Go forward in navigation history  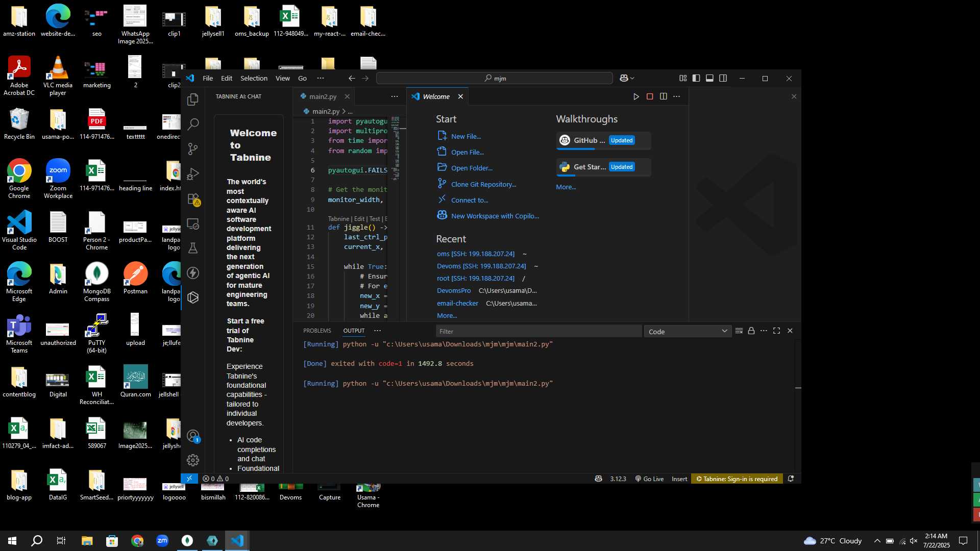click(365, 78)
